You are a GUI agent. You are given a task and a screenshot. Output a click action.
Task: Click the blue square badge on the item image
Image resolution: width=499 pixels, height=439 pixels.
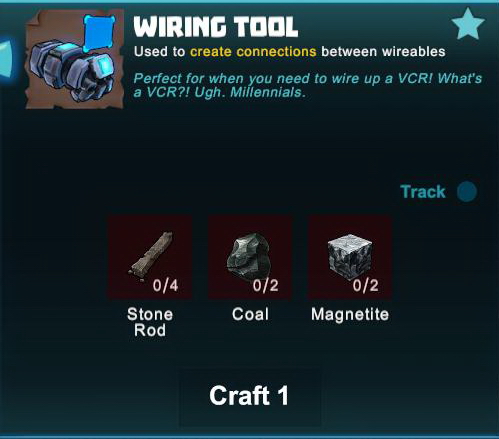tap(98, 33)
